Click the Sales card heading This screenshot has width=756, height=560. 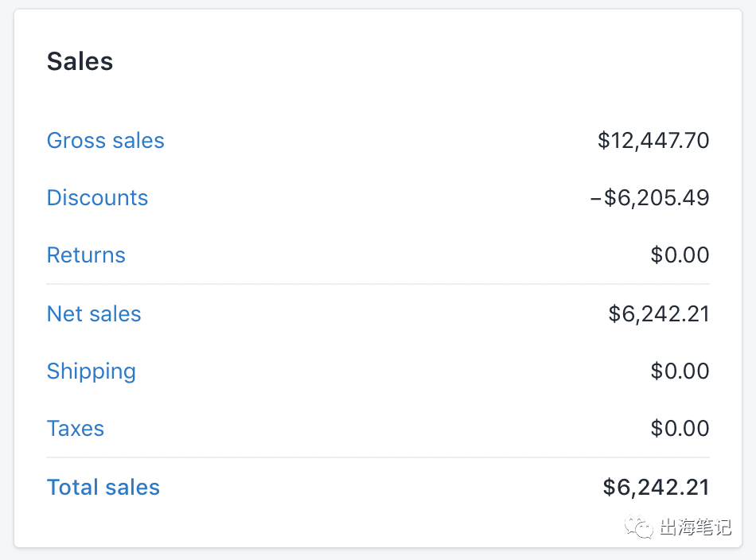[x=80, y=62]
